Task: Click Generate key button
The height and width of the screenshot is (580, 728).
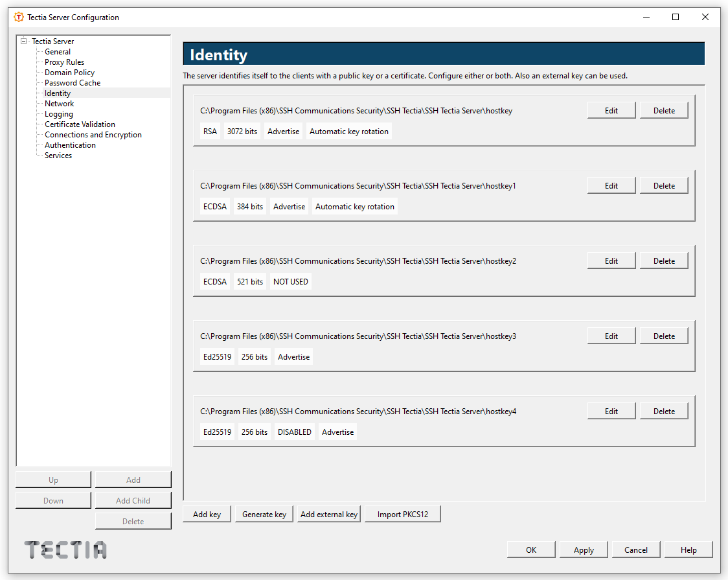Action: 264,514
